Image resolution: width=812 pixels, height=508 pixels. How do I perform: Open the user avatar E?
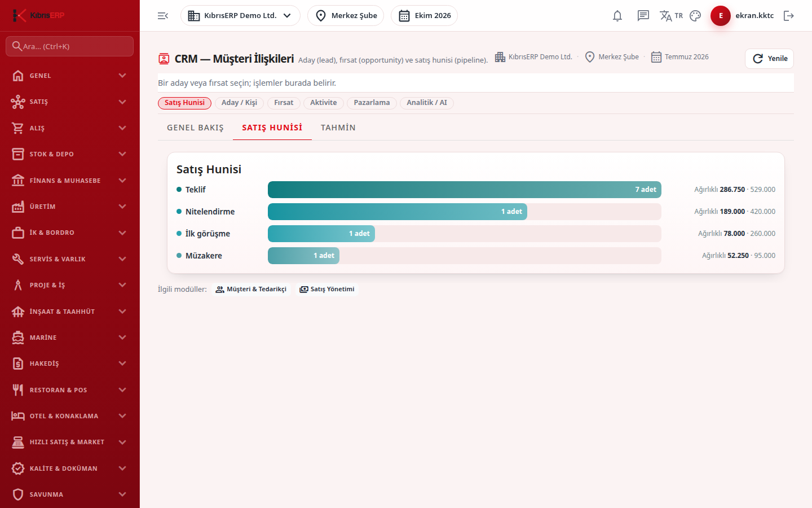point(721,16)
